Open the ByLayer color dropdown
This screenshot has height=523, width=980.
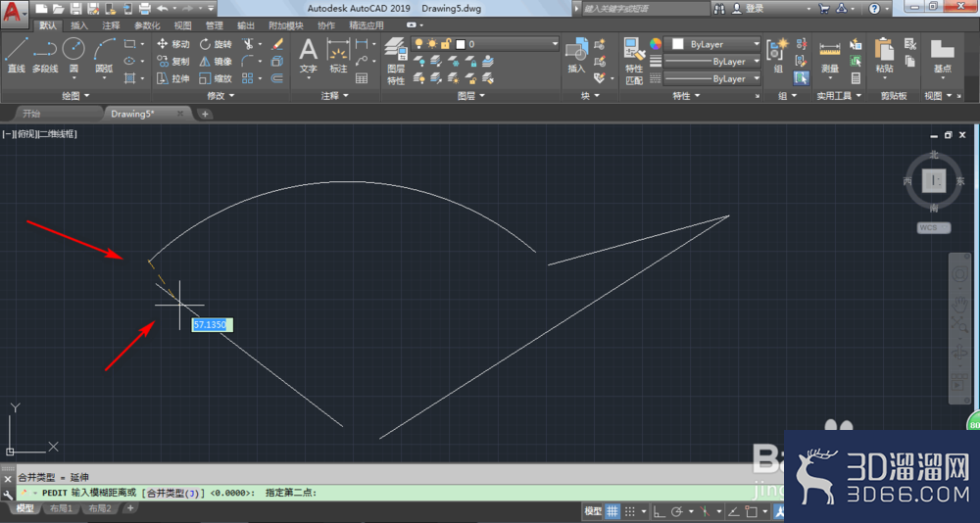click(x=712, y=44)
